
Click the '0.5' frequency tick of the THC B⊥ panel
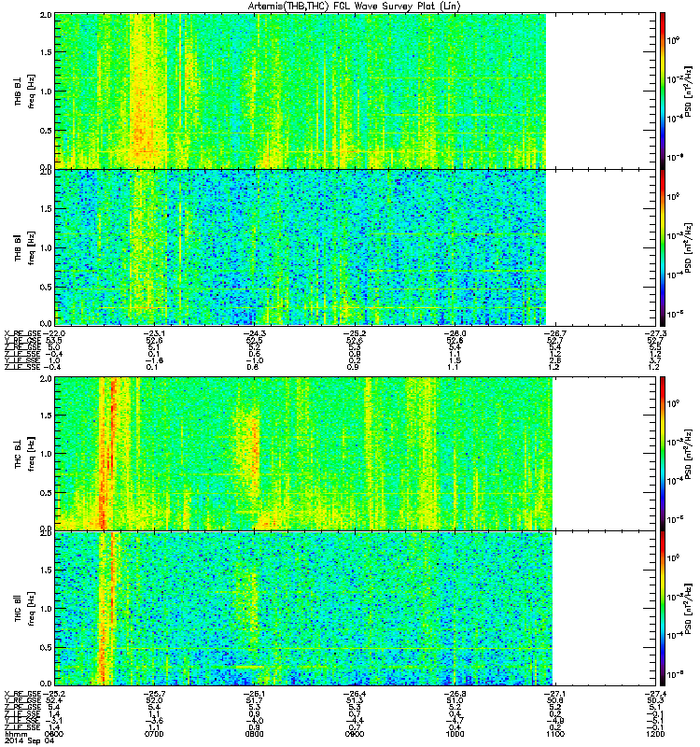pos(46,493)
